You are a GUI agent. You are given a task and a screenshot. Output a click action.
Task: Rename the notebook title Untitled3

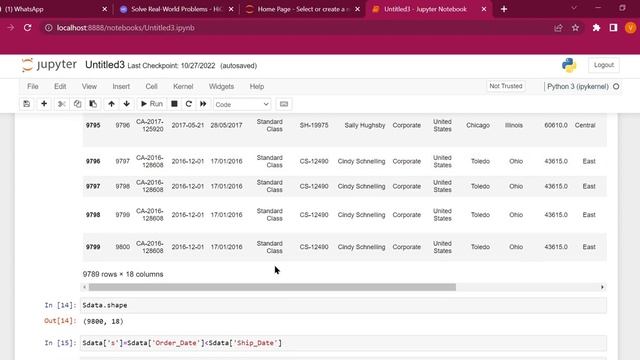point(105,65)
